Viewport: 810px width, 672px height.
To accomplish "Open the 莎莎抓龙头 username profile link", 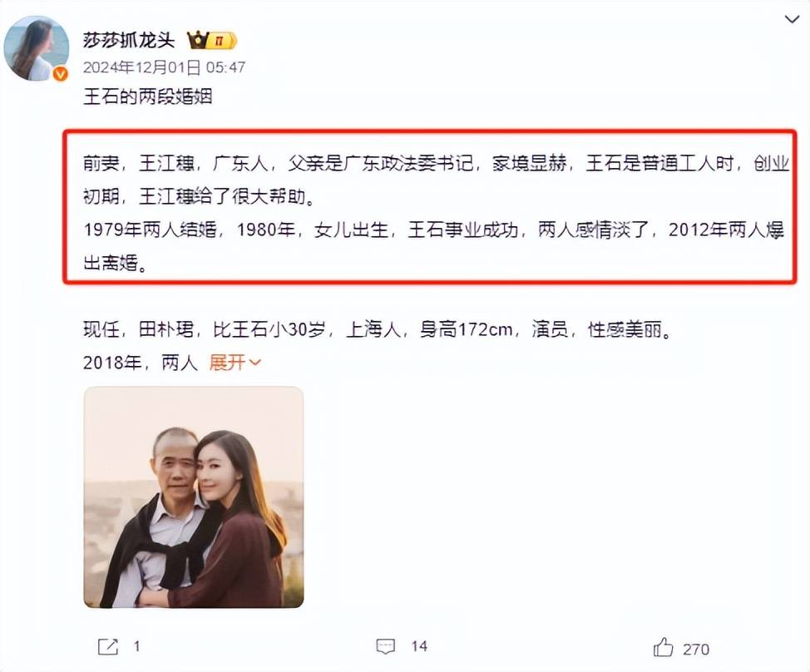I will pyautogui.click(x=129, y=40).
